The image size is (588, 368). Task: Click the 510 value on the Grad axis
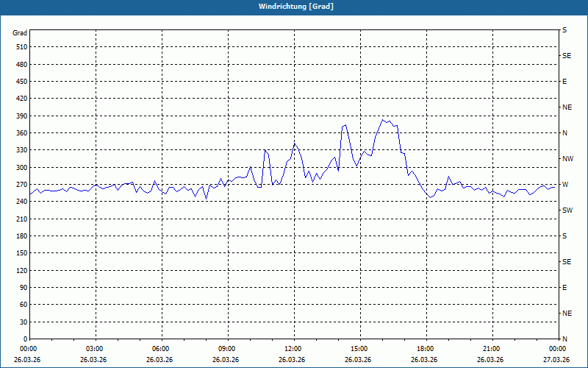click(21, 47)
